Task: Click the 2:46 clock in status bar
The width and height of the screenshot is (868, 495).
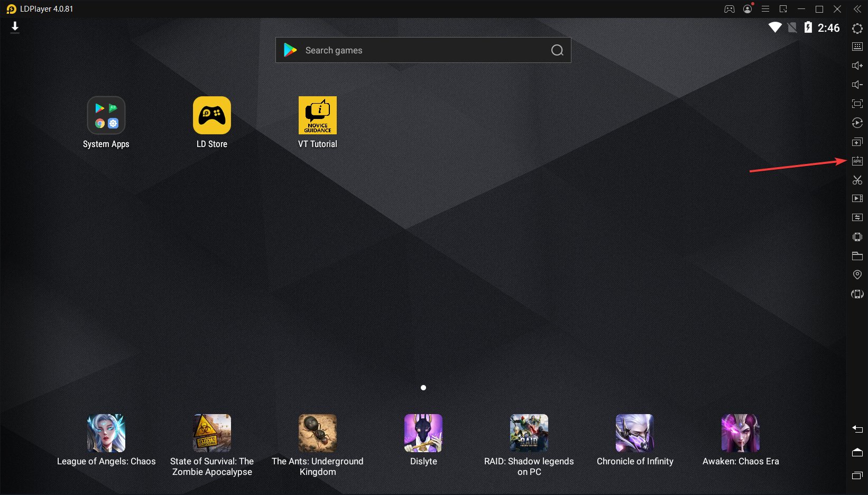Action: (828, 28)
